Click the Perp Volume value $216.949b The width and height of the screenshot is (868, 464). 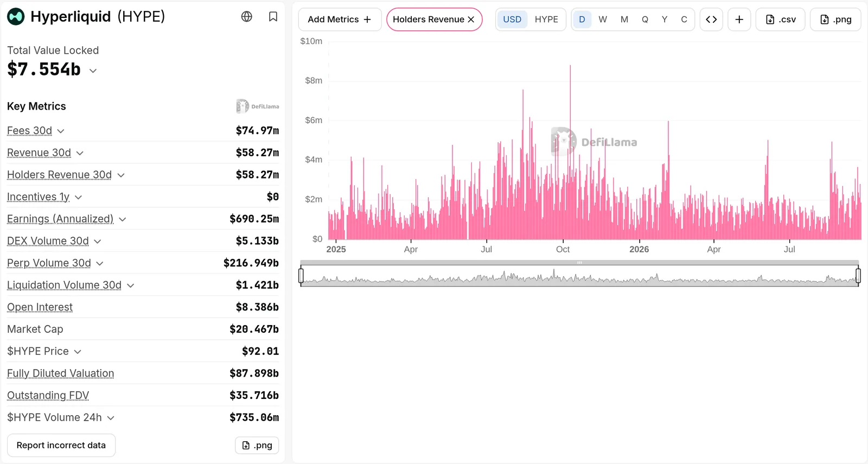[x=251, y=263]
